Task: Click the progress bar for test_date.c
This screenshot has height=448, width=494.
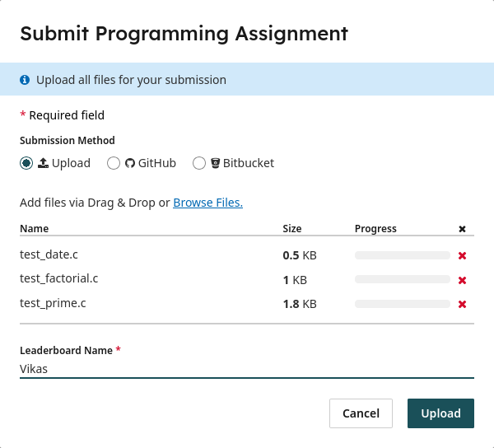Action: (x=403, y=255)
